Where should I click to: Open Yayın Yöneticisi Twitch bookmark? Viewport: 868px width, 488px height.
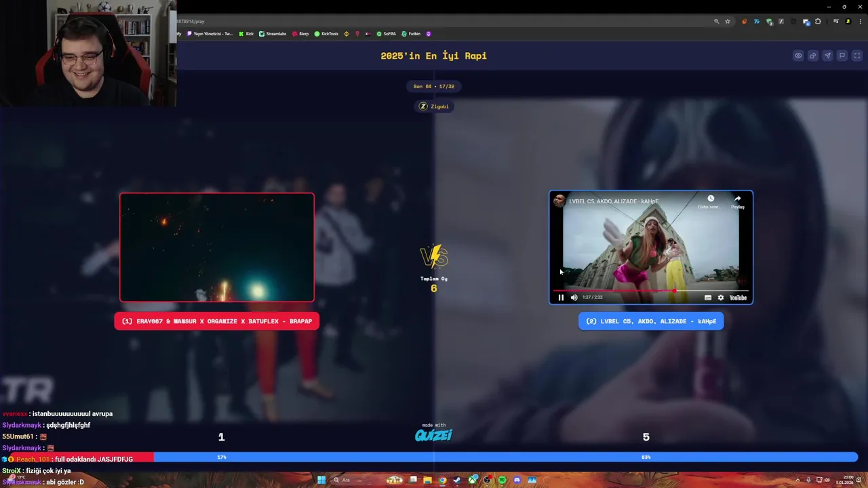(x=209, y=34)
